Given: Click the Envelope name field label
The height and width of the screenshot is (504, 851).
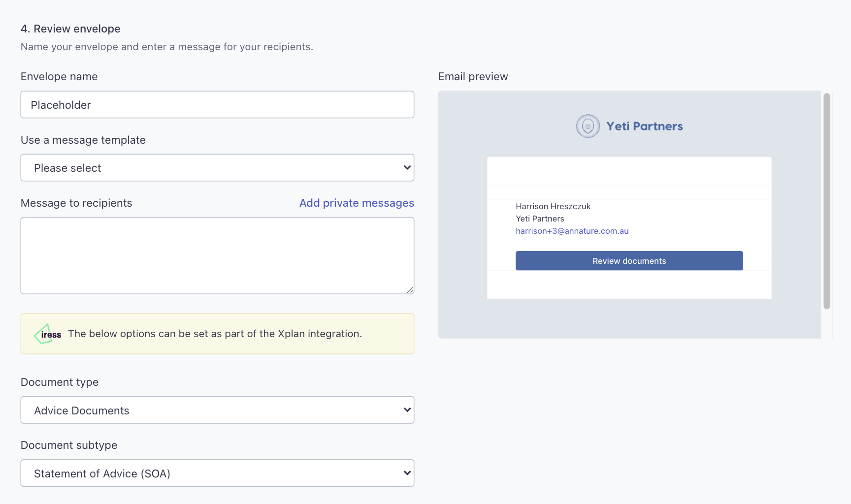Looking at the screenshot, I should (59, 76).
